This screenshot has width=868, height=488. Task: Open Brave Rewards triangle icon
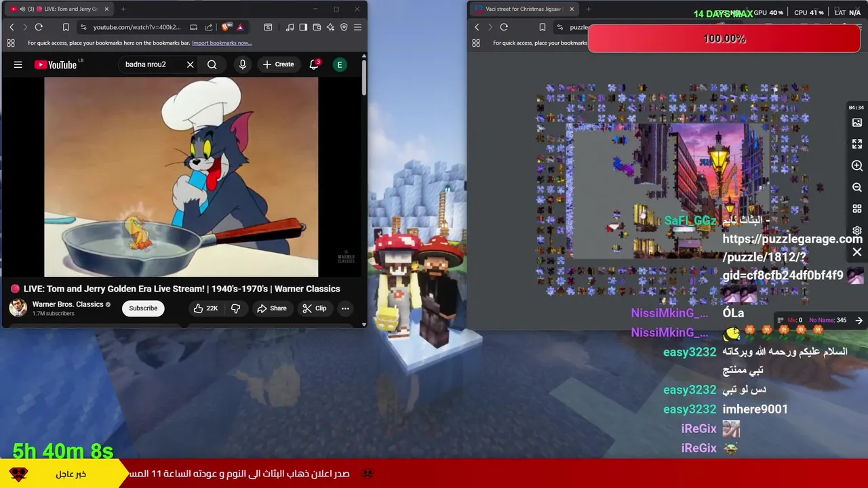(239, 27)
